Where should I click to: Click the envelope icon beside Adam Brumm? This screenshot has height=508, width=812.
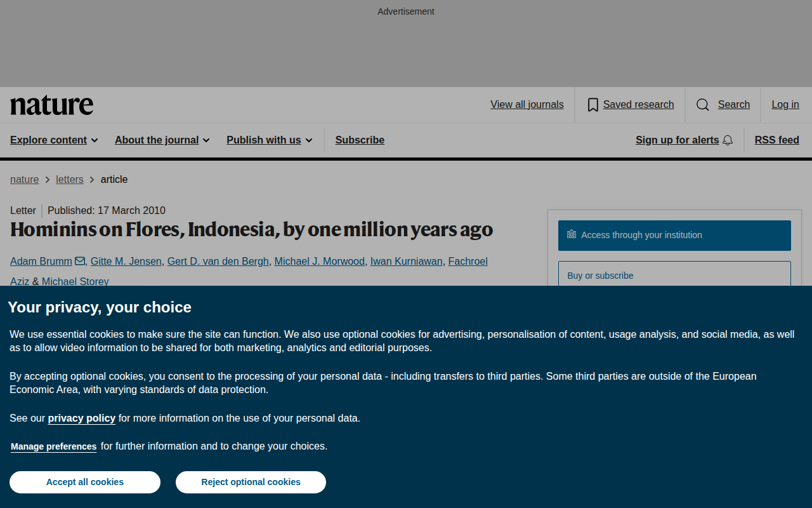[80, 261]
